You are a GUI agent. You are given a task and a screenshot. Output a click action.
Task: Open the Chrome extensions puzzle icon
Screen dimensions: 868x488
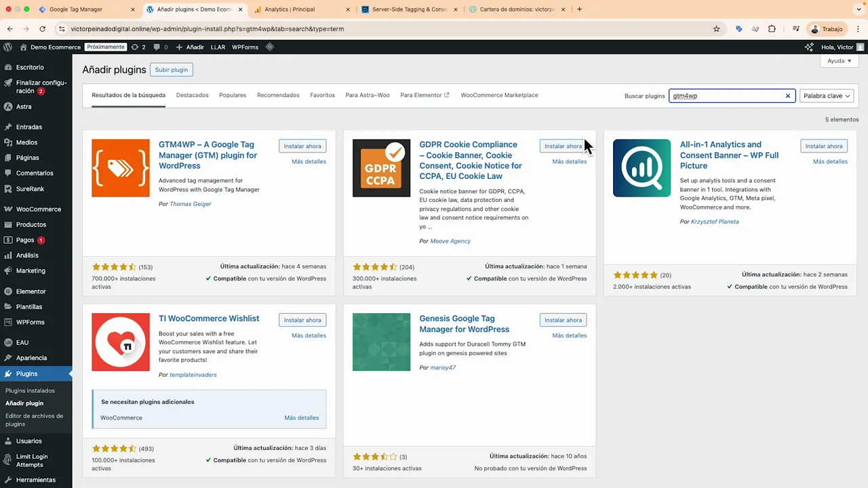tap(772, 29)
